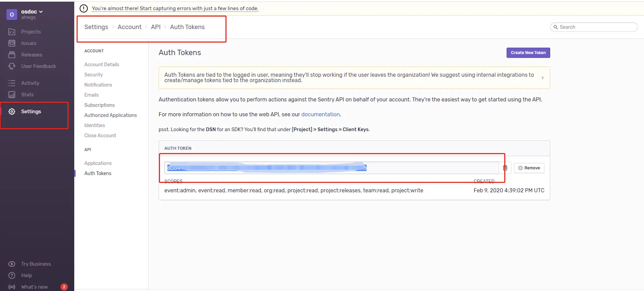Click the capturing errors banner link
The height and width of the screenshot is (291, 644).
point(175,8)
